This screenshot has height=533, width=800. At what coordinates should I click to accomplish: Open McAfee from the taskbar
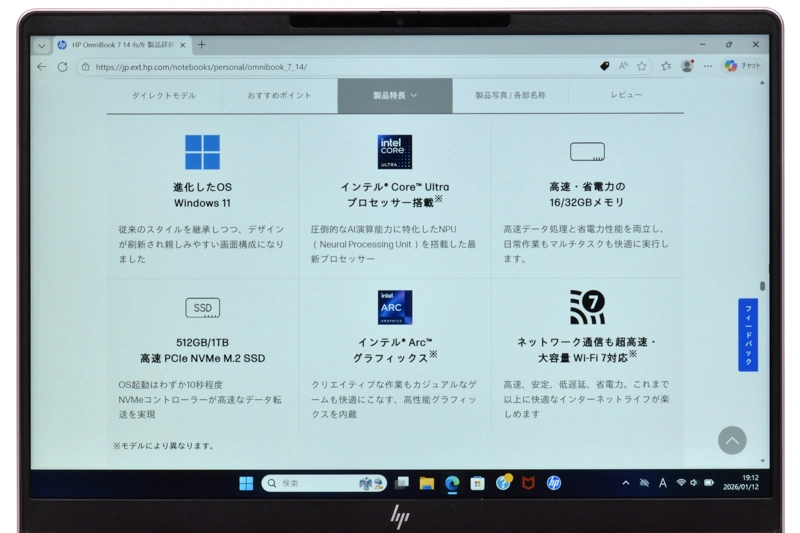click(x=529, y=483)
